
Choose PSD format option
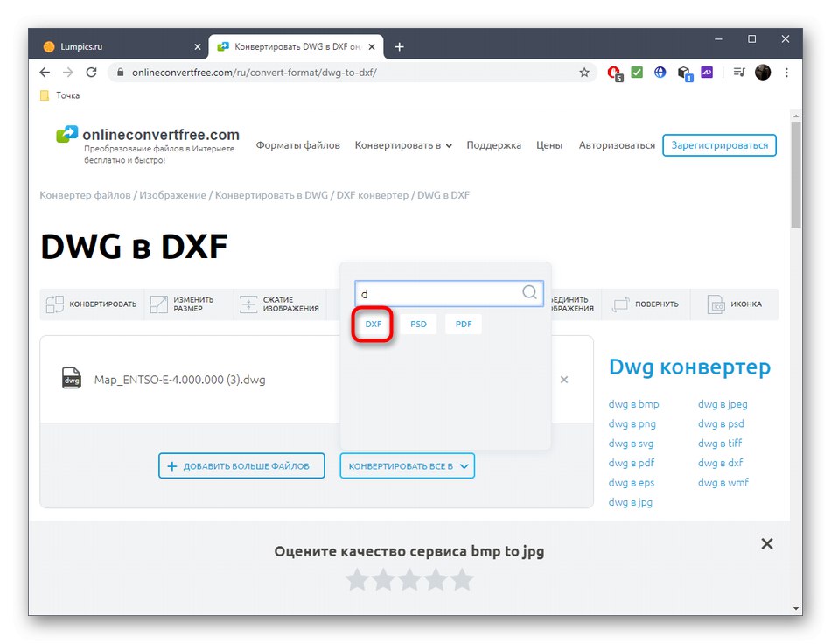click(x=418, y=324)
